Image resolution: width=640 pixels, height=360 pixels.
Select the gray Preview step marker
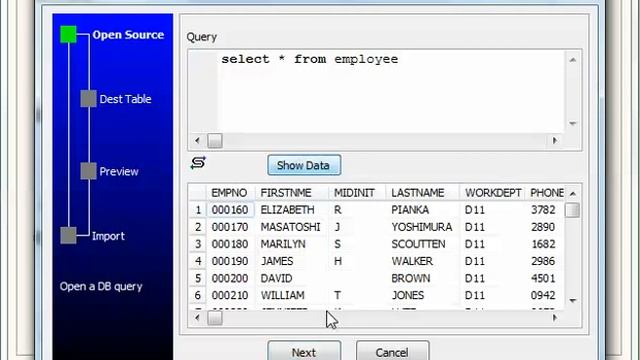point(88,171)
